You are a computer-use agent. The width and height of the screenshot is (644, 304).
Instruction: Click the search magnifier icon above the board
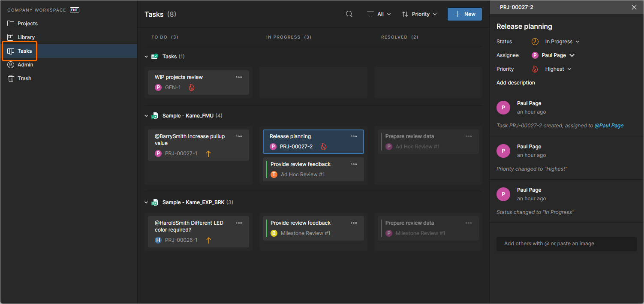349,14
